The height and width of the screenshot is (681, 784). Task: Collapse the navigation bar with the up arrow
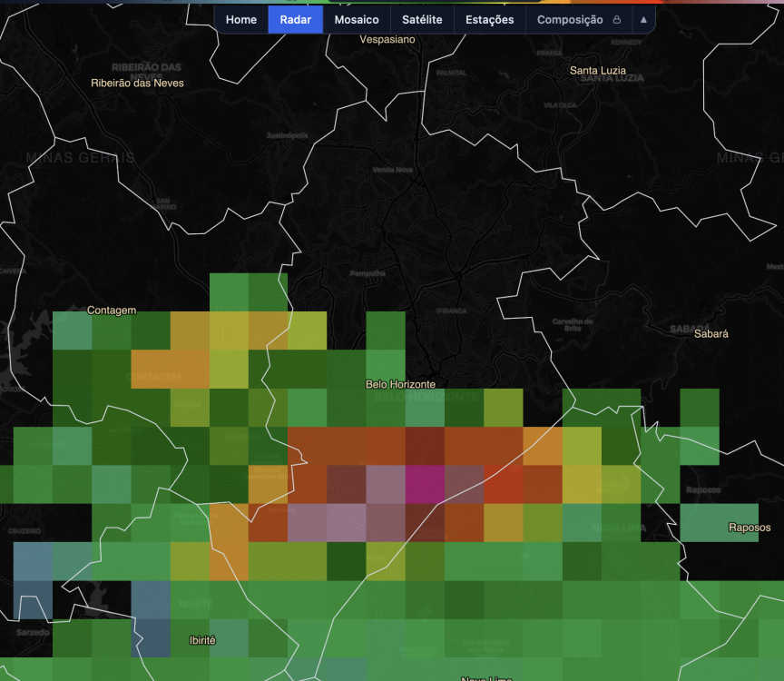[643, 19]
